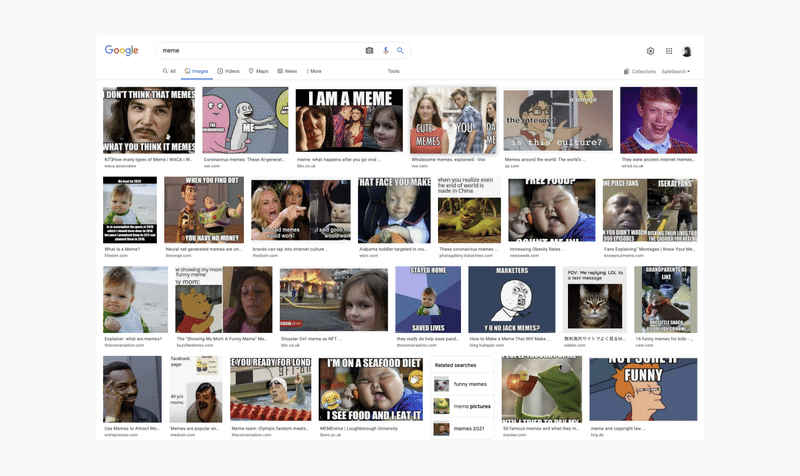The height and width of the screenshot is (476, 800).
Task: Open the swimmer 'Ready for London' thumbnail
Action: tap(270, 389)
